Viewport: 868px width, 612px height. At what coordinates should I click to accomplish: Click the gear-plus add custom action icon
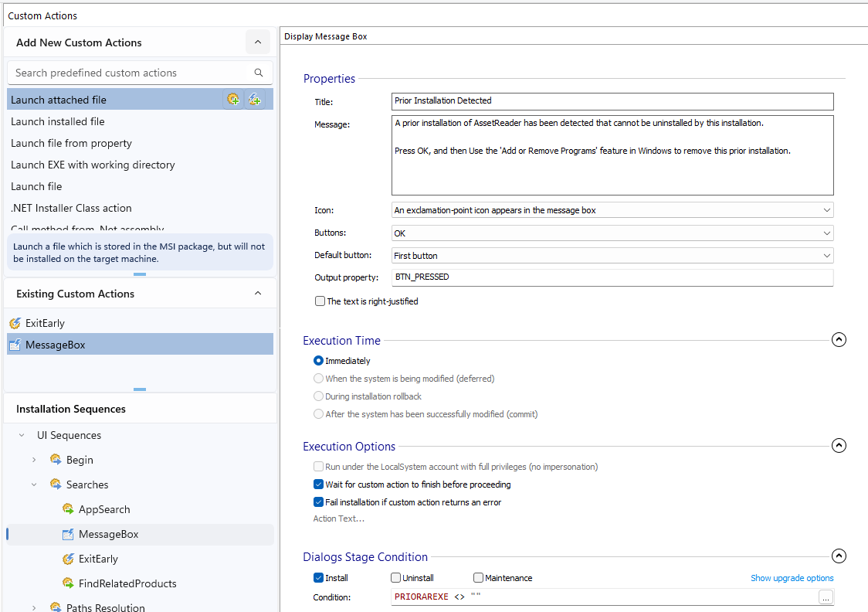tap(233, 99)
